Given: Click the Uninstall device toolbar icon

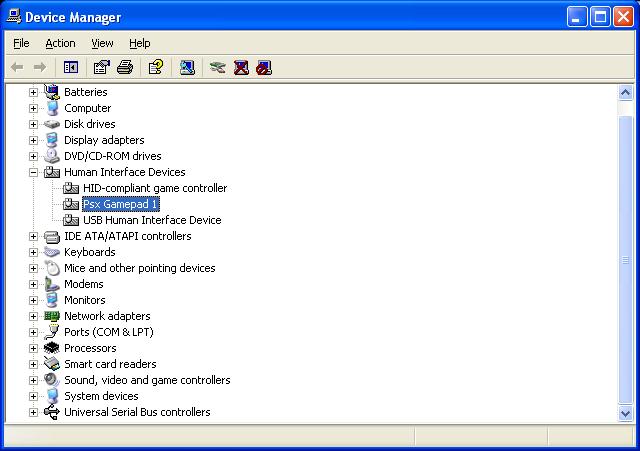Looking at the screenshot, I should [x=241, y=67].
